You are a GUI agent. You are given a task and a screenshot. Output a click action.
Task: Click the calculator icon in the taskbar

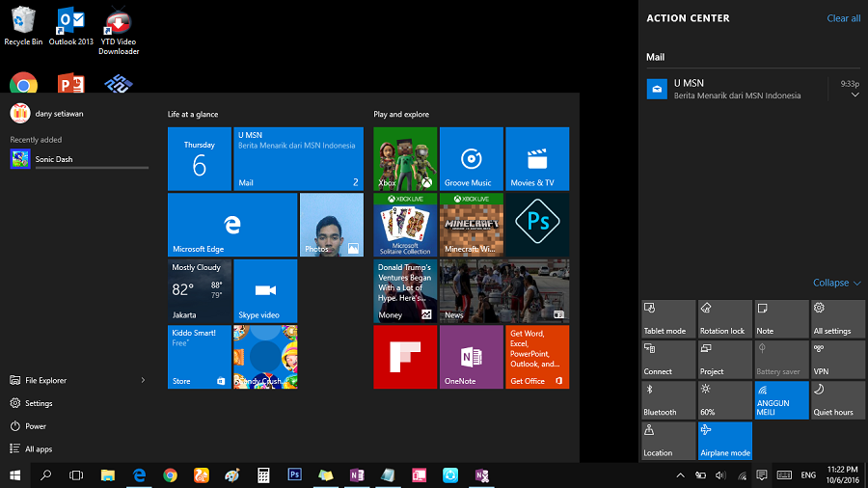click(262, 475)
